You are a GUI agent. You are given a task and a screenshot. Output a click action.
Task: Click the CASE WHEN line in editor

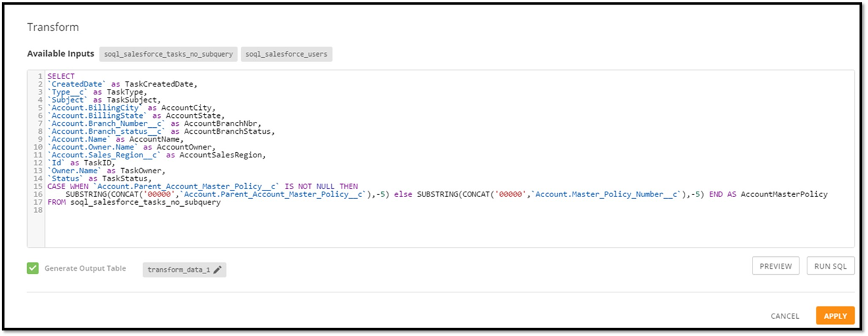tap(202, 186)
